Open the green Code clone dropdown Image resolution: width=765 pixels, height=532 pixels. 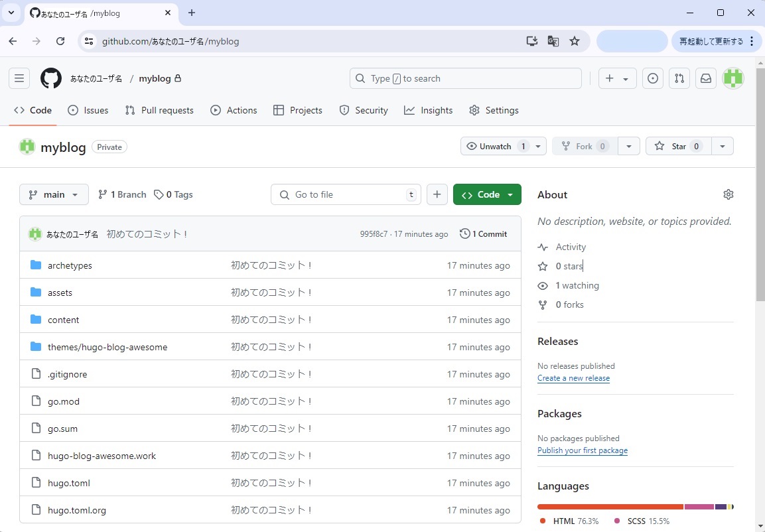click(487, 194)
